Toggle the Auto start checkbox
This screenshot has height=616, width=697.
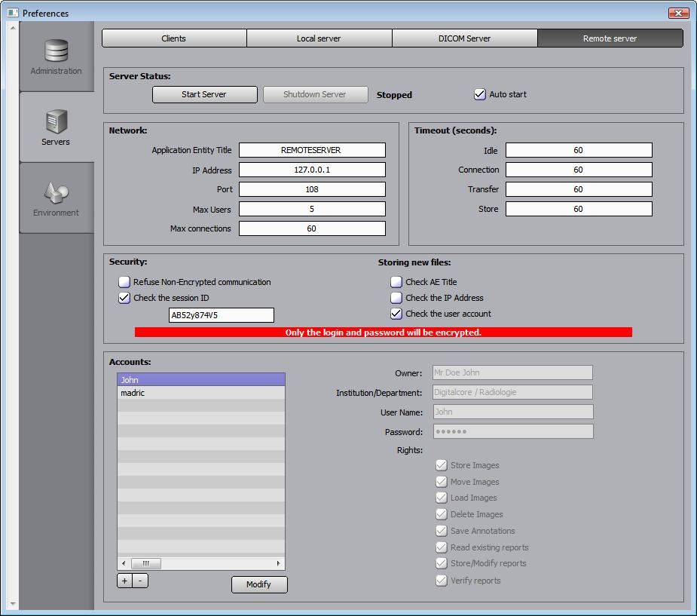[480, 94]
